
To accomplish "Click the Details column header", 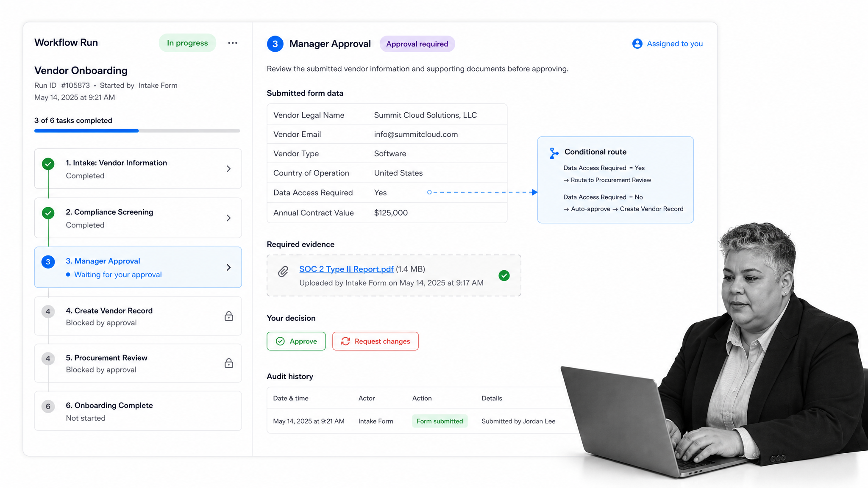I will pyautogui.click(x=492, y=398).
